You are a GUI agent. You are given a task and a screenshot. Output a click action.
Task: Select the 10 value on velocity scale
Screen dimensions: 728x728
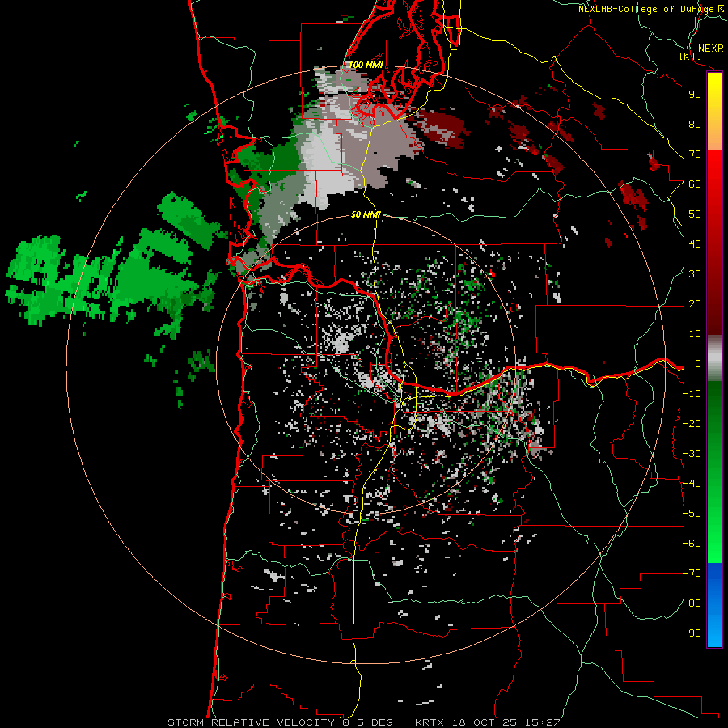695,334
